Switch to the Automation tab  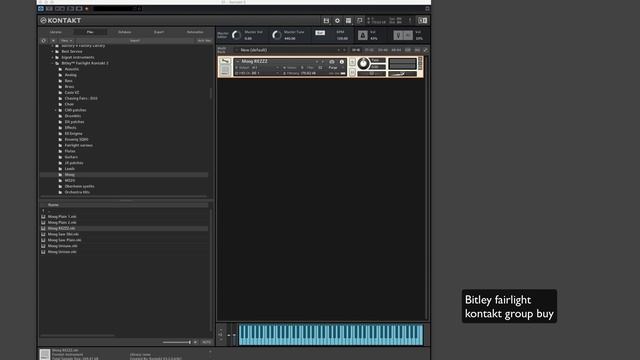[x=195, y=32]
